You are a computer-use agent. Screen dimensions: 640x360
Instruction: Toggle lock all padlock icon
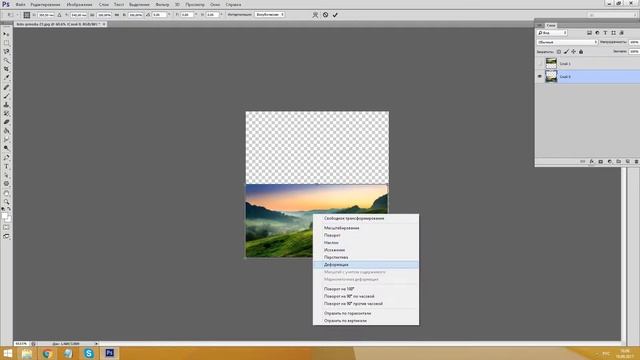pyautogui.click(x=581, y=52)
